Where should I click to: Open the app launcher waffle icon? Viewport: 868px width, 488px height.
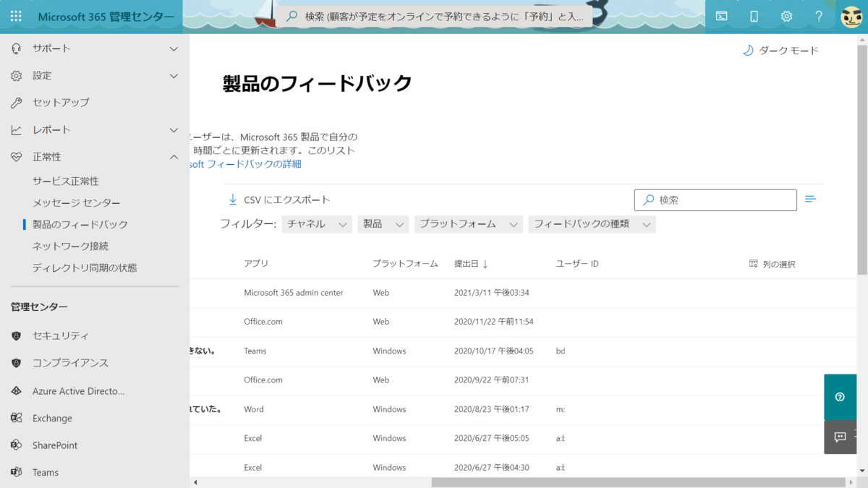click(16, 16)
